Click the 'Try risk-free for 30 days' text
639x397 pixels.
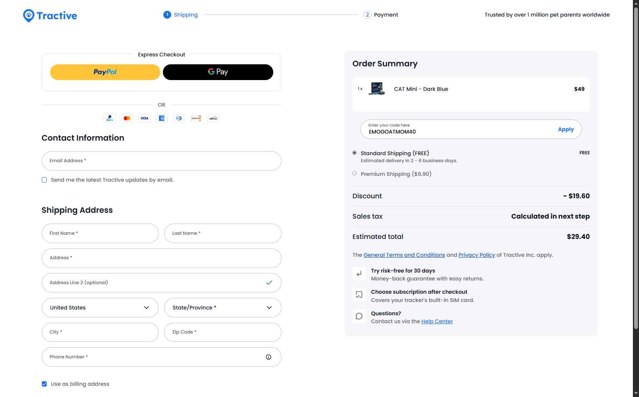403,271
